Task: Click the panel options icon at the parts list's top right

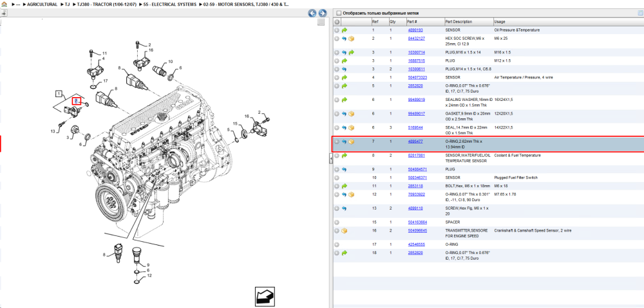Action: (640, 13)
